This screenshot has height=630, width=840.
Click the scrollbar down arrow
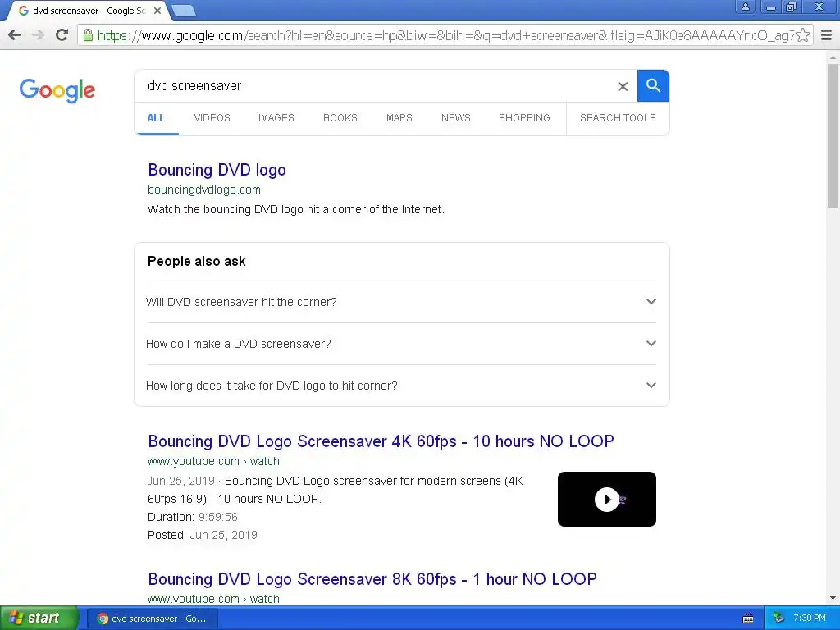(833, 598)
